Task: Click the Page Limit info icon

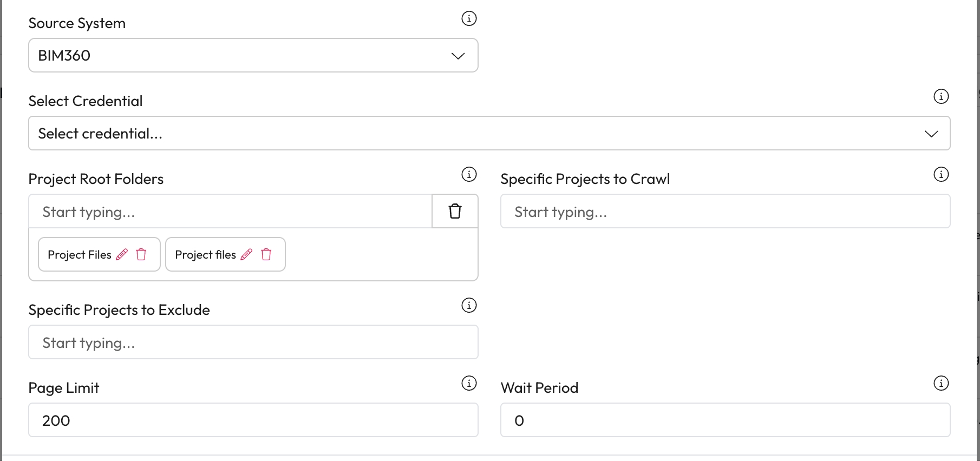Action: [x=469, y=383]
